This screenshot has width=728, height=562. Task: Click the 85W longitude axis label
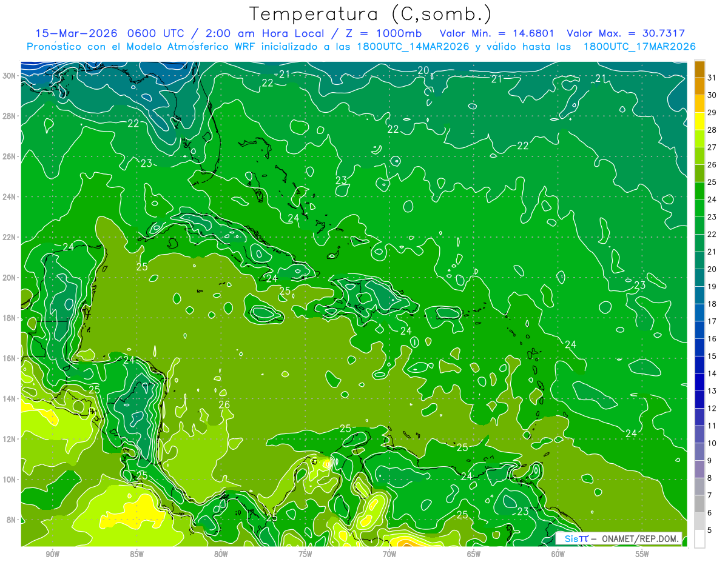point(136,554)
